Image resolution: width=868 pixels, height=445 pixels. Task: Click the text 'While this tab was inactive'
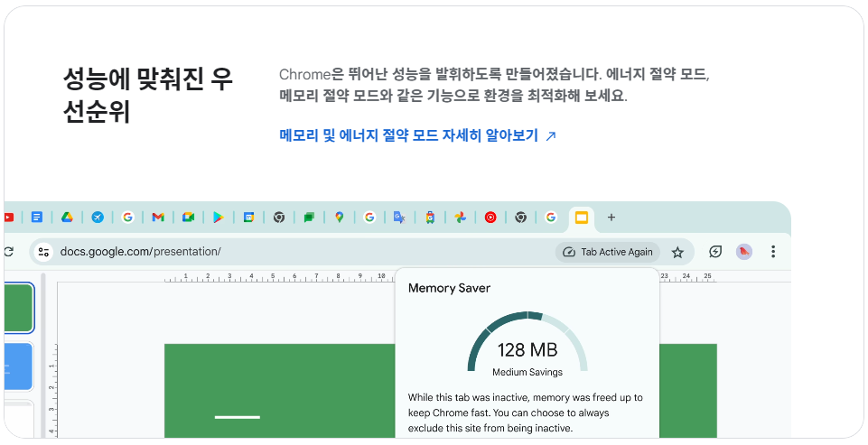click(x=466, y=397)
